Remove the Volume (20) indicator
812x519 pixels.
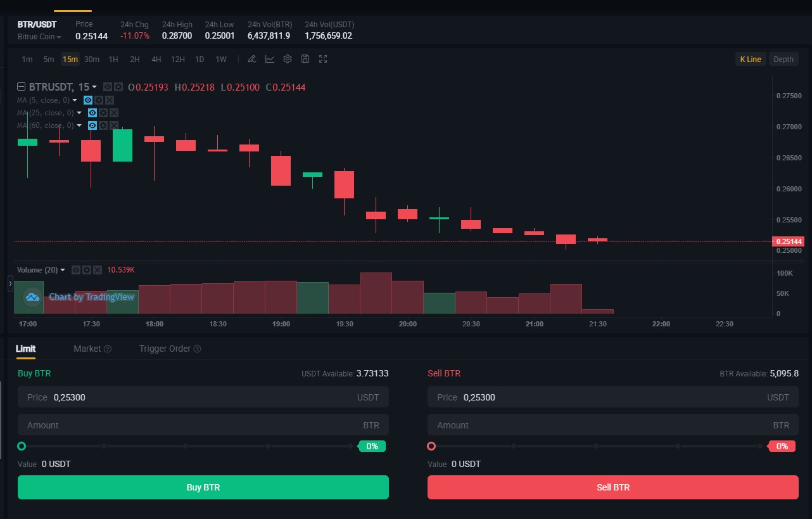pyautogui.click(x=98, y=270)
